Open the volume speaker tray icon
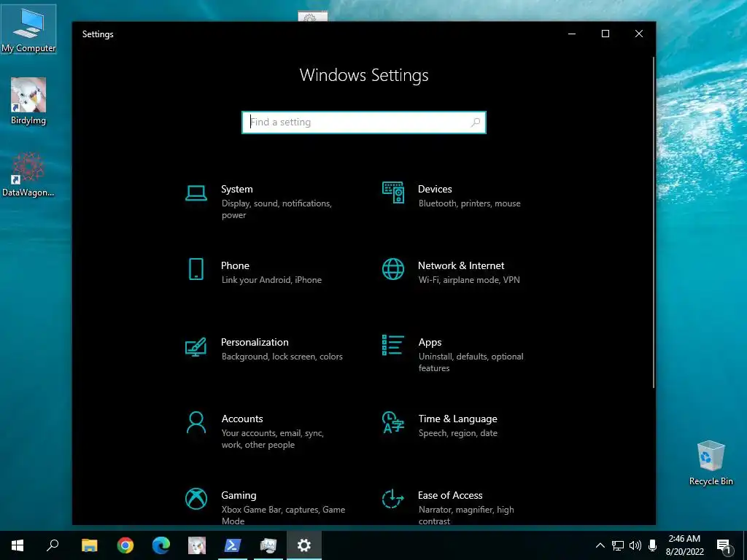Image resolution: width=747 pixels, height=560 pixels. [635, 545]
